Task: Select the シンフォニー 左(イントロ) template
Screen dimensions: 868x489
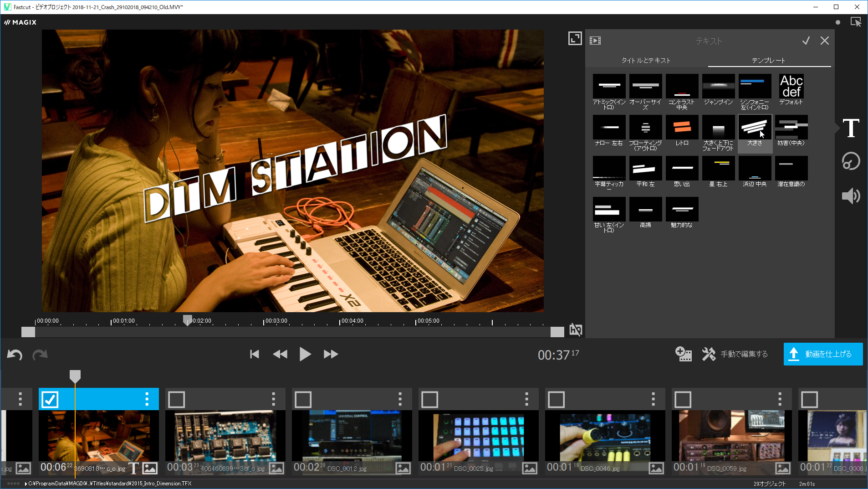Action: click(755, 92)
